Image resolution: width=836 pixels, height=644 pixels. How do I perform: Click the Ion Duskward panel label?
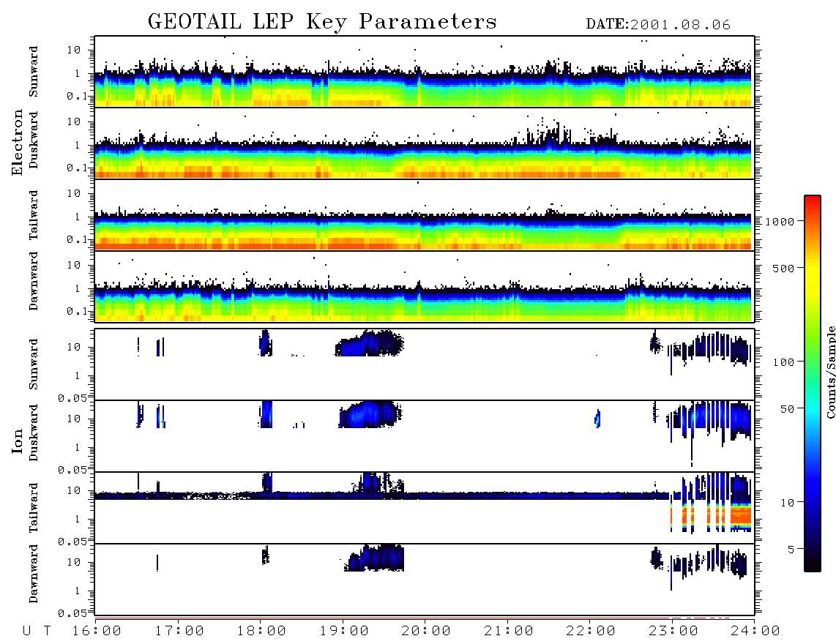(34, 433)
